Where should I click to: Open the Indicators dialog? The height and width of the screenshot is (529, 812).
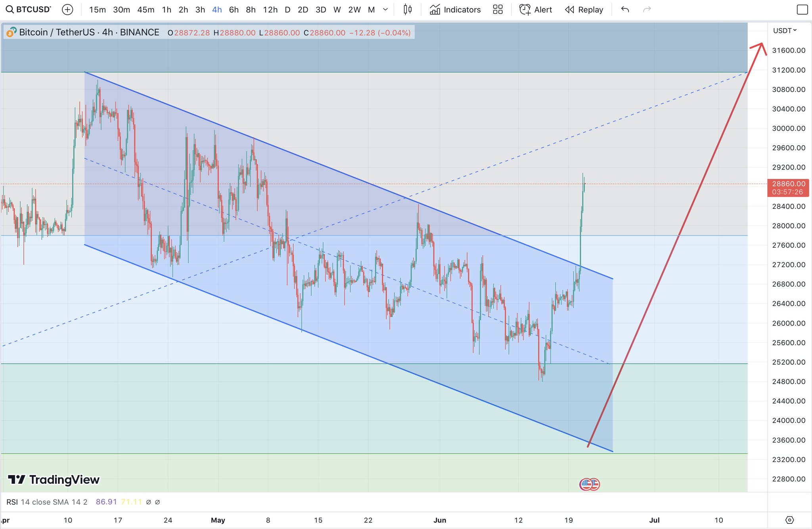click(x=455, y=10)
